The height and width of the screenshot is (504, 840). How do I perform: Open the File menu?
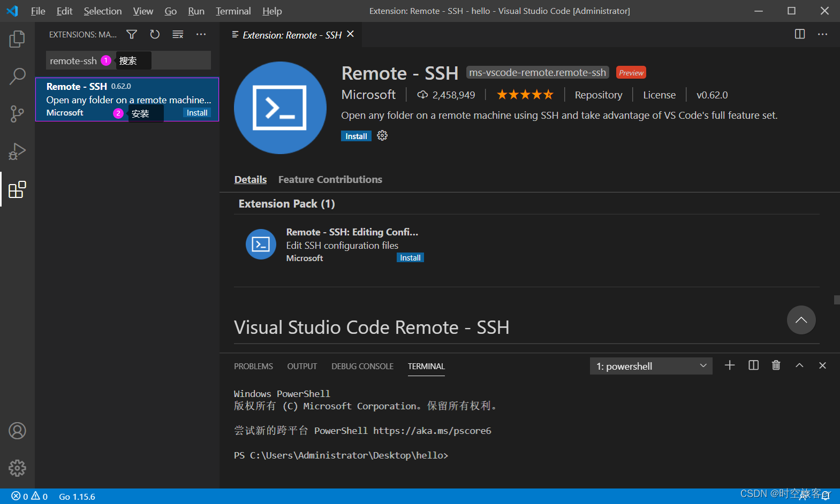coord(38,11)
